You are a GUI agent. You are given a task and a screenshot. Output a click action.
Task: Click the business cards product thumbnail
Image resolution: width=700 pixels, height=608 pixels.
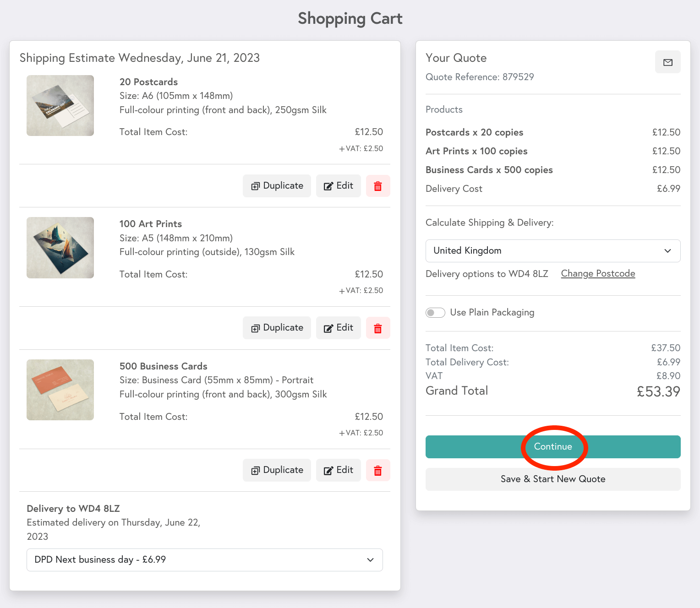(x=60, y=390)
